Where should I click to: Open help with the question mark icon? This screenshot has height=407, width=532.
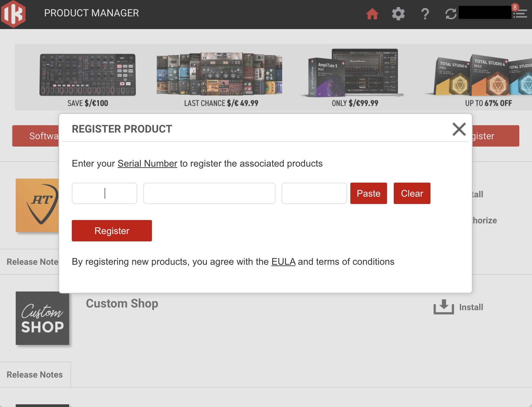pos(425,14)
